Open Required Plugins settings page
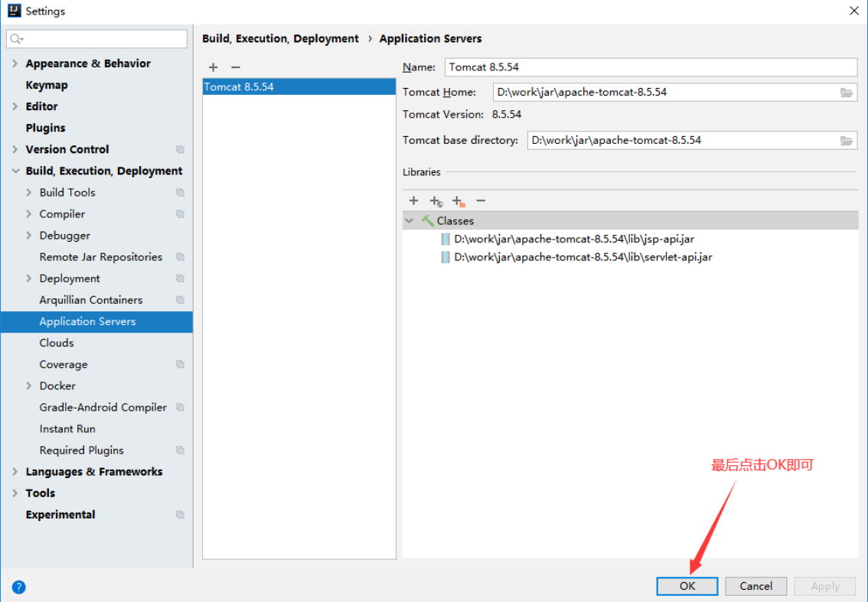Image resolution: width=868 pixels, height=602 pixels. (81, 451)
